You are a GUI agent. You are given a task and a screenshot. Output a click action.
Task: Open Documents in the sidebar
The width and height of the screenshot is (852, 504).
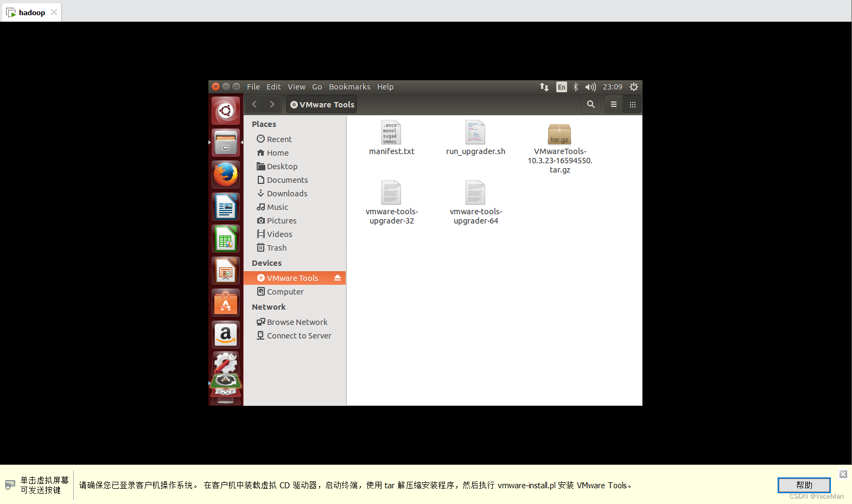pyautogui.click(x=295, y=180)
